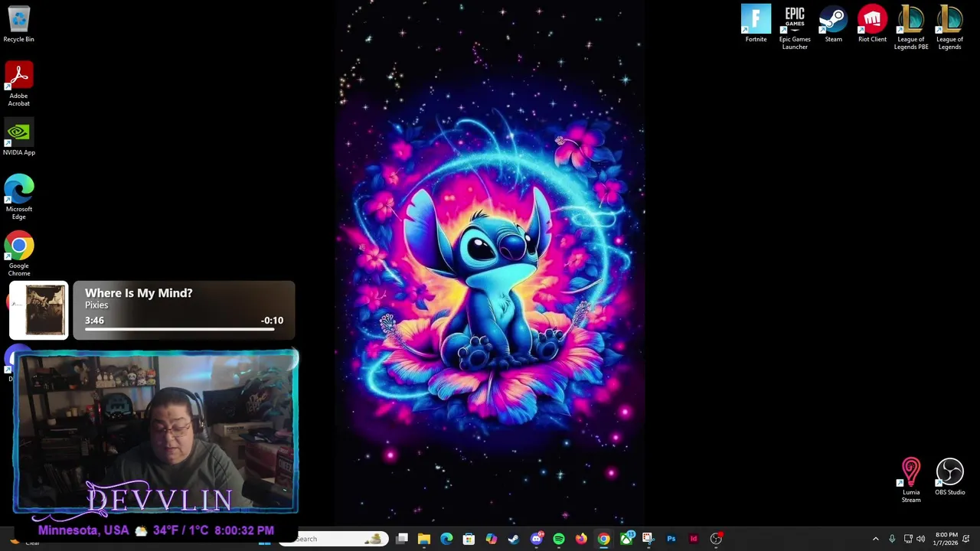Viewport: 980px width, 551px height.
Task: Open the network tray icon
Action: point(908,539)
